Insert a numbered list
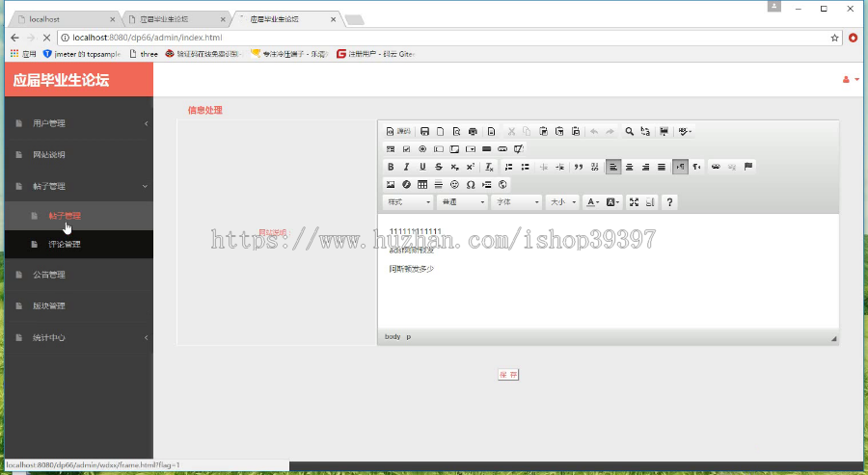 pos(508,167)
